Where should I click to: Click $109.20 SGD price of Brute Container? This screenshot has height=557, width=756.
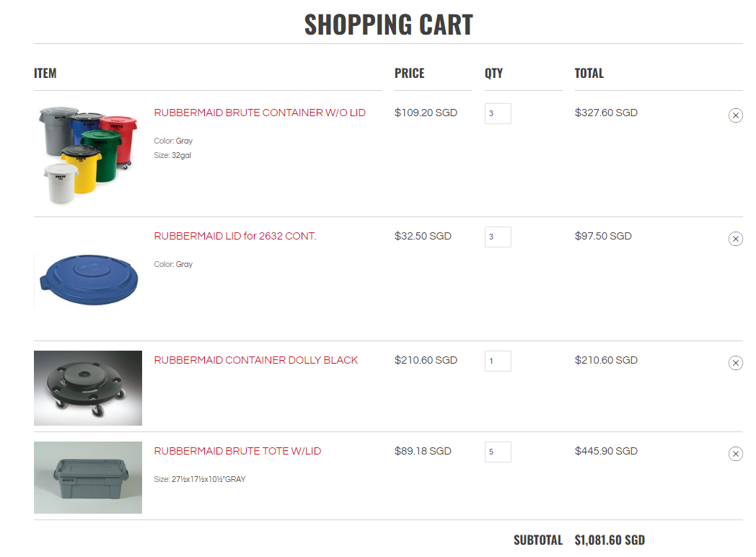point(426,113)
